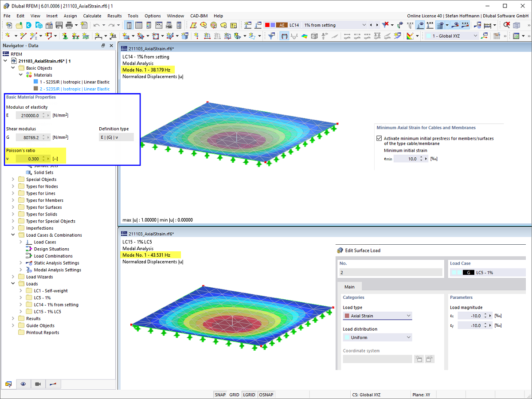Open the Load distribution Uniform dropdown
Screen dimensions: 532x399
[378, 337]
